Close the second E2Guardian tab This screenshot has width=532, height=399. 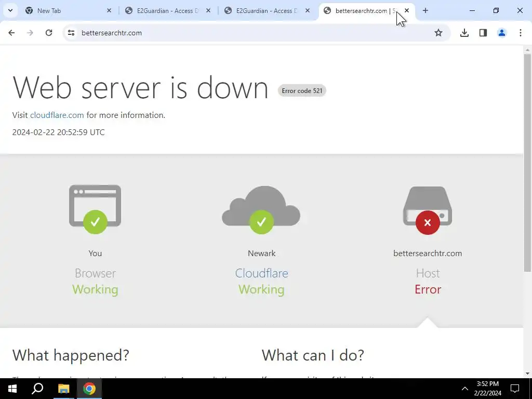(308, 10)
